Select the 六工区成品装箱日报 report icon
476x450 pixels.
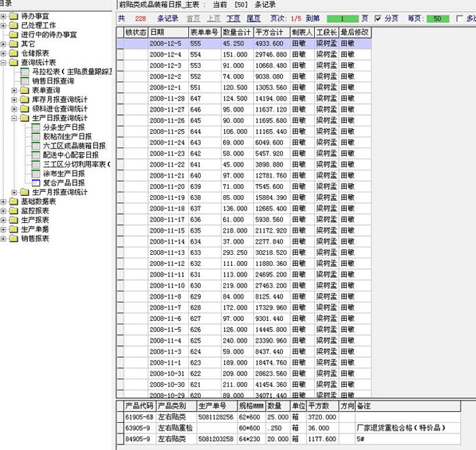[36, 146]
